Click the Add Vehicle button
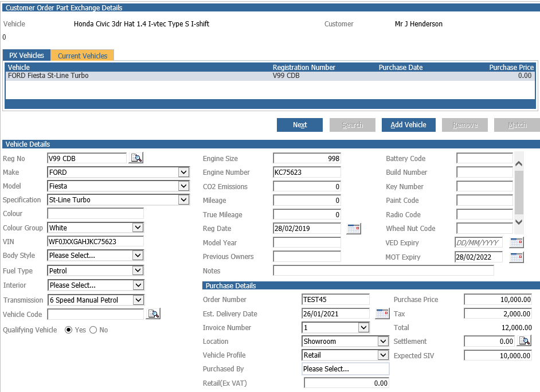 409,125
